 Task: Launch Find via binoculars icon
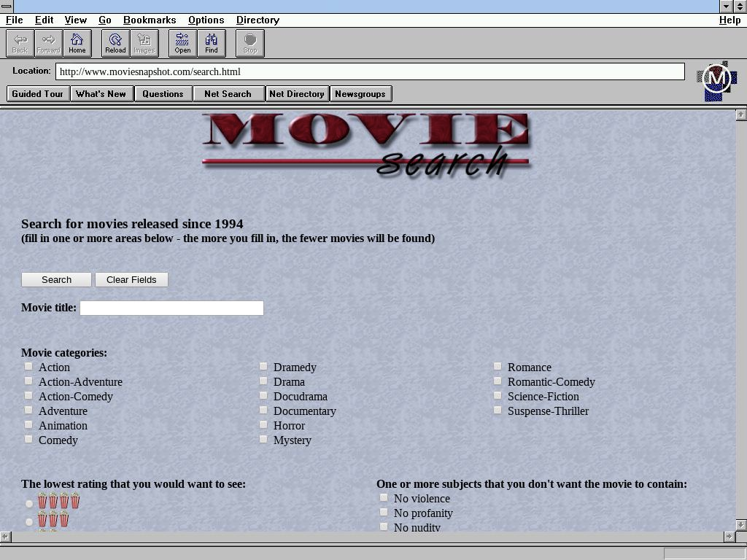click(x=211, y=43)
